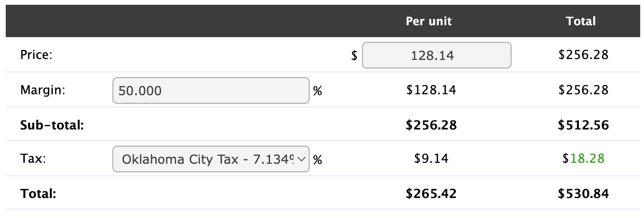Image resolution: width=644 pixels, height=218 pixels.
Task: Click the Margin: row label
Action: tap(42, 90)
